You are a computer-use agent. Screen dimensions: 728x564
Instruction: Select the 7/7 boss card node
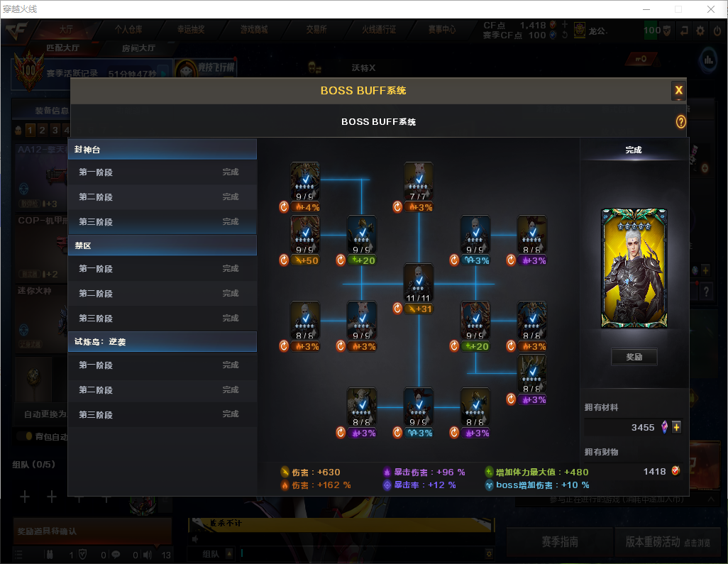click(x=419, y=181)
